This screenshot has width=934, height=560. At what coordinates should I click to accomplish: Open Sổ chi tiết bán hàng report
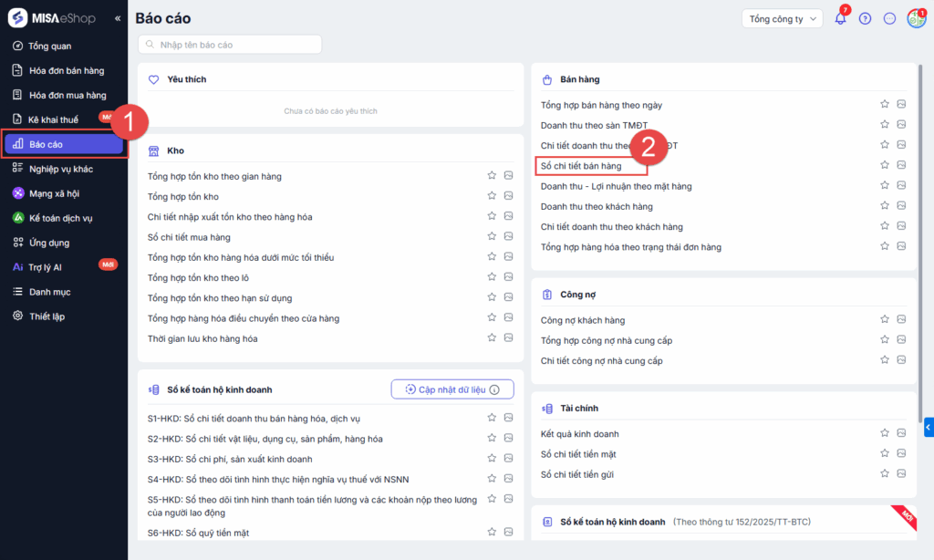coord(581,166)
